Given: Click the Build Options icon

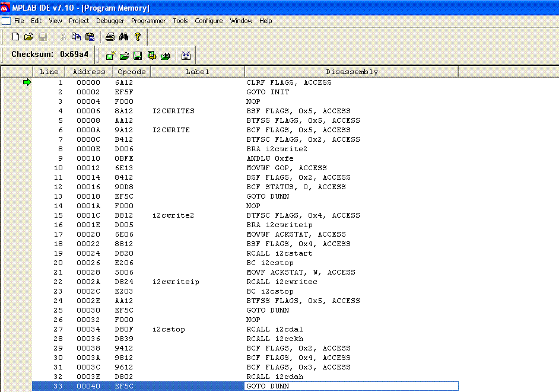Looking at the screenshot, I should pos(152,56).
